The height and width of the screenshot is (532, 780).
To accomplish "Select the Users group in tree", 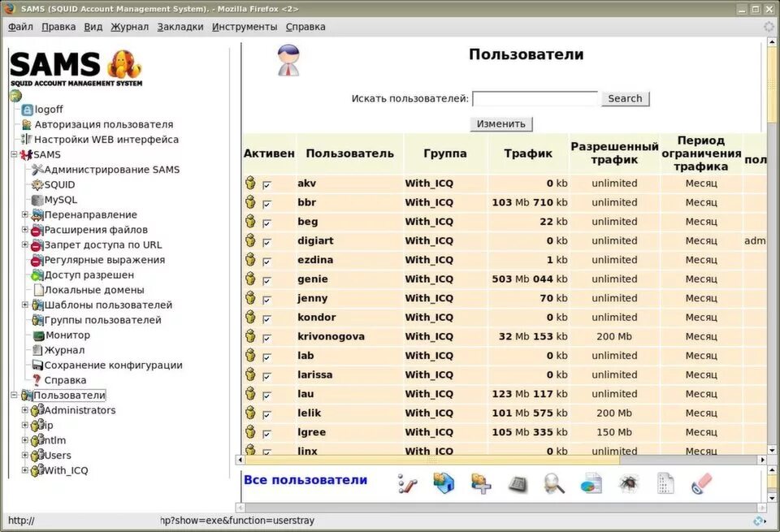I will tap(58, 456).
